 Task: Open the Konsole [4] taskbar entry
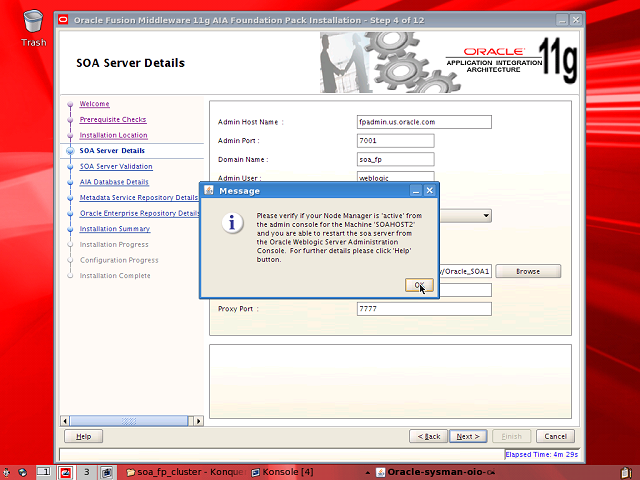[x=282, y=472]
